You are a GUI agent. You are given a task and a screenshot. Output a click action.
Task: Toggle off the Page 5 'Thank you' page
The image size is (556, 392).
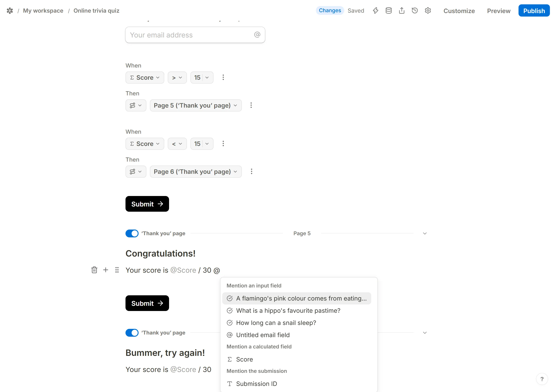point(132,233)
